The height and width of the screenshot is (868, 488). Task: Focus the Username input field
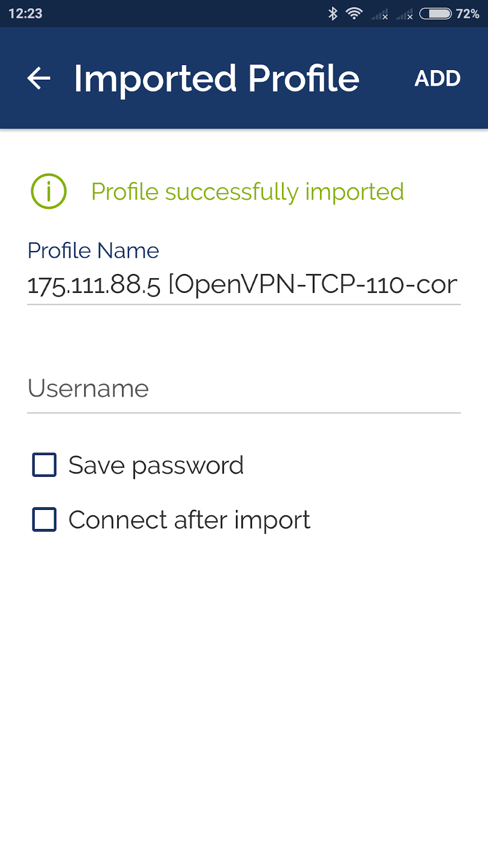(x=244, y=389)
